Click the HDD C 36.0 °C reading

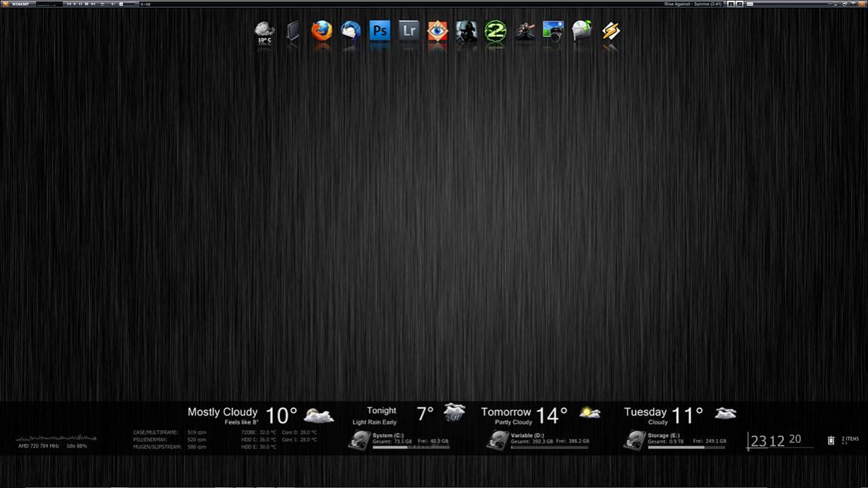point(259,439)
